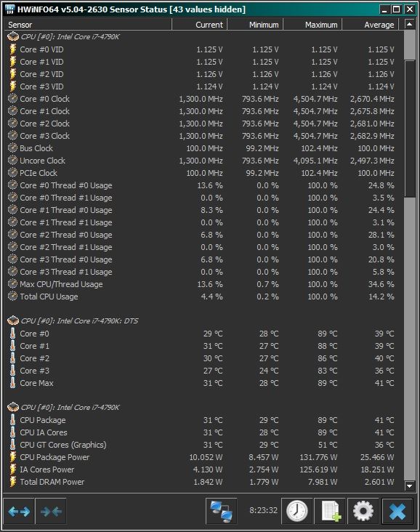Select Core #3 Thread #1 Usage row
Image resolution: width=420 pixels, height=532 pixels.
pyautogui.click(x=203, y=272)
